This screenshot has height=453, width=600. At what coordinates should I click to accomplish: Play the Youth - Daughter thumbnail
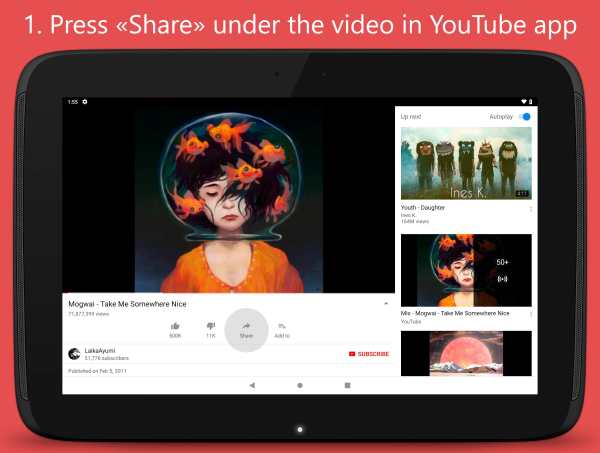[x=466, y=163]
